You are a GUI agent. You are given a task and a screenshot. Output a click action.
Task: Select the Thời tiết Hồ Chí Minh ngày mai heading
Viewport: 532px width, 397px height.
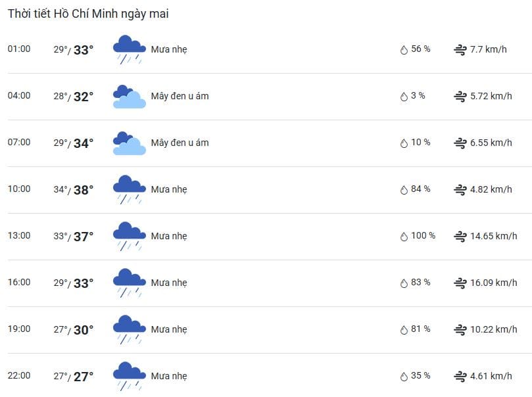coord(88,14)
